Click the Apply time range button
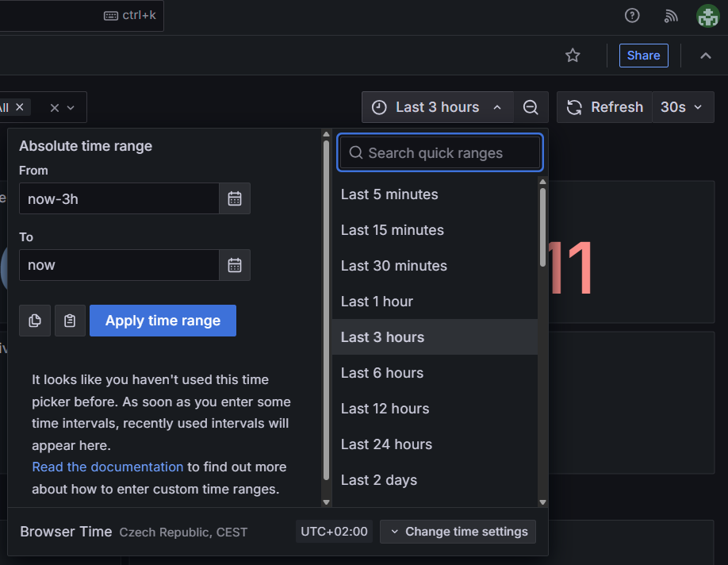728x565 pixels. [x=163, y=321]
